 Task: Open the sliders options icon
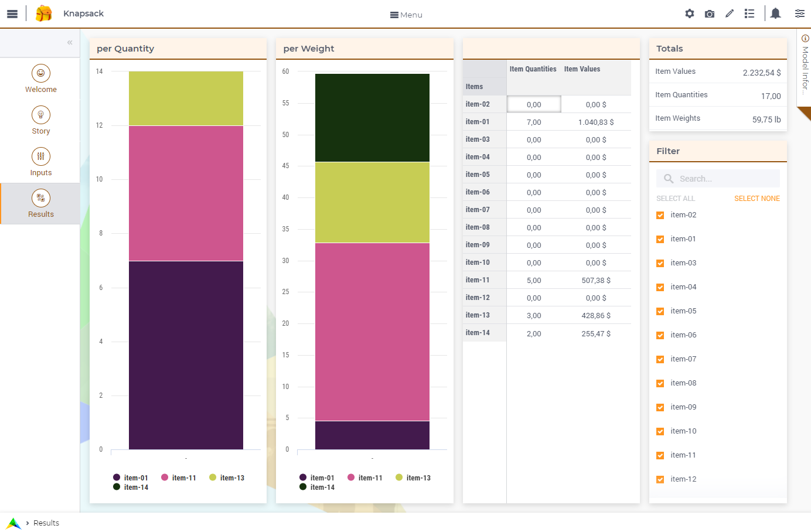pyautogui.click(x=800, y=13)
